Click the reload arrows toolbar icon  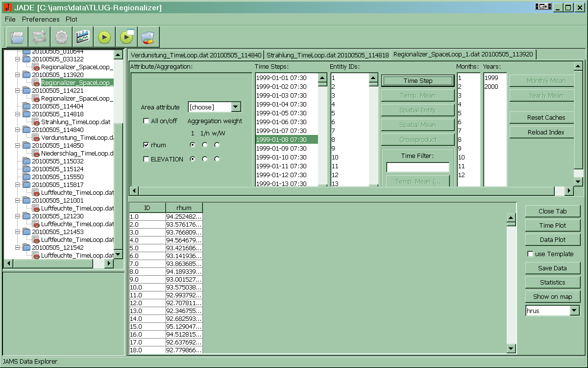[x=39, y=37]
